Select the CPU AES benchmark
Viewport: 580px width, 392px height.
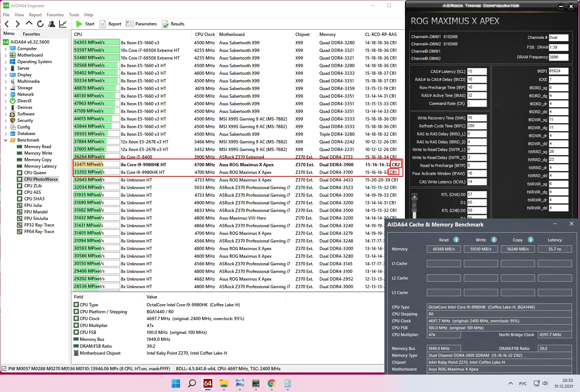(32, 192)
